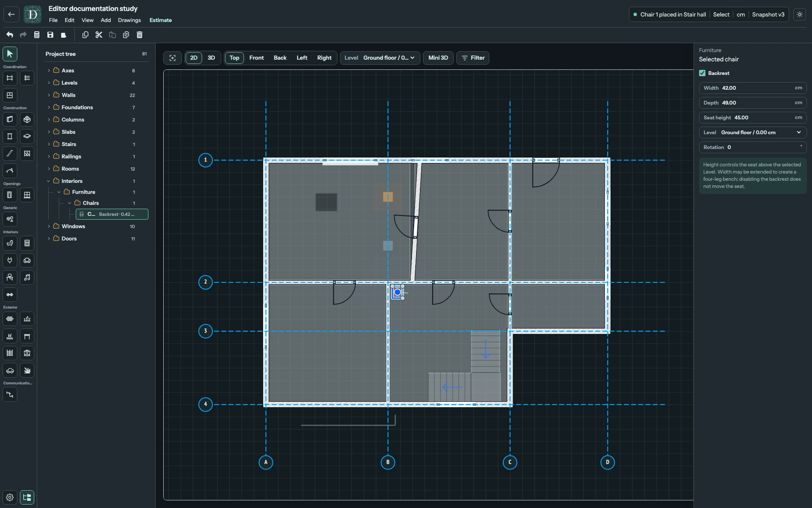
Task: Click the zoom-to-fit frame button
Action: coord(173,58)
